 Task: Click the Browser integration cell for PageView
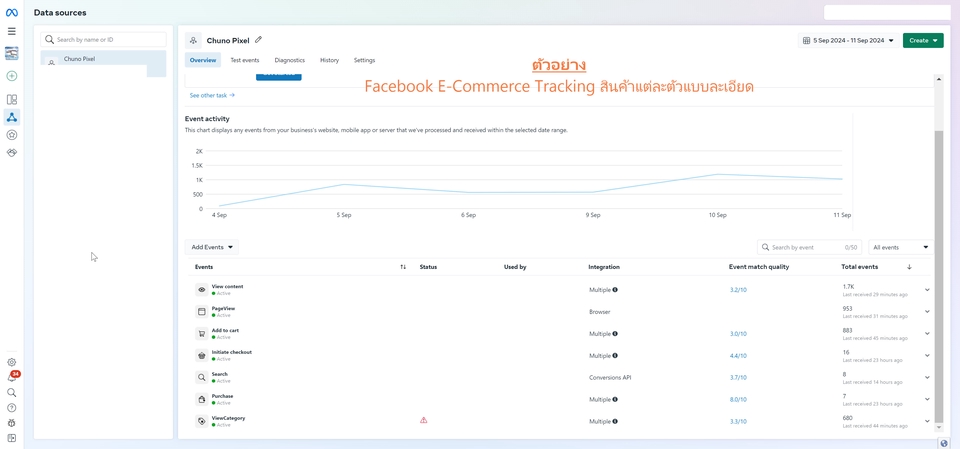[x=599, y=312]
